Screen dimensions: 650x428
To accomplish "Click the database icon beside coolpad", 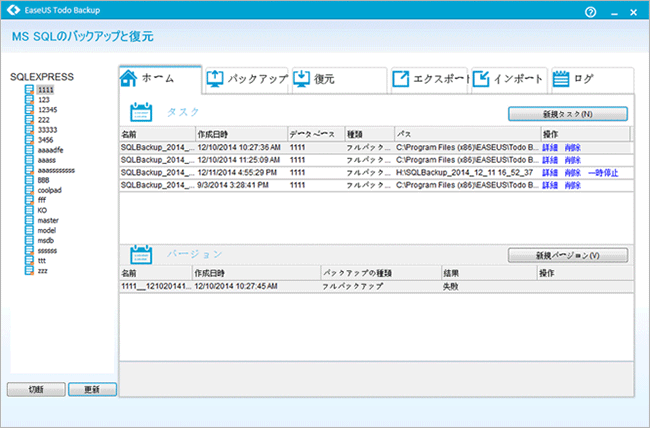I will click(29, 190).
